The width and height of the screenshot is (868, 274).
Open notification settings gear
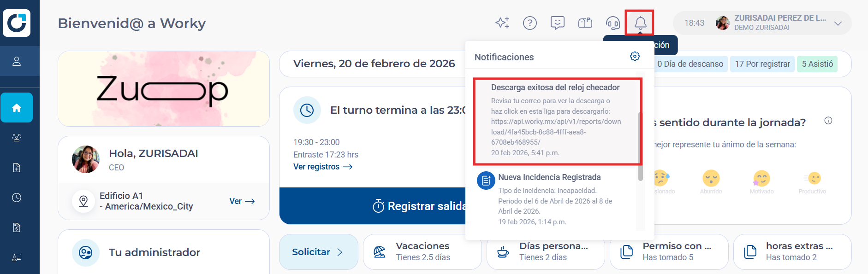[x=635, y=56]
